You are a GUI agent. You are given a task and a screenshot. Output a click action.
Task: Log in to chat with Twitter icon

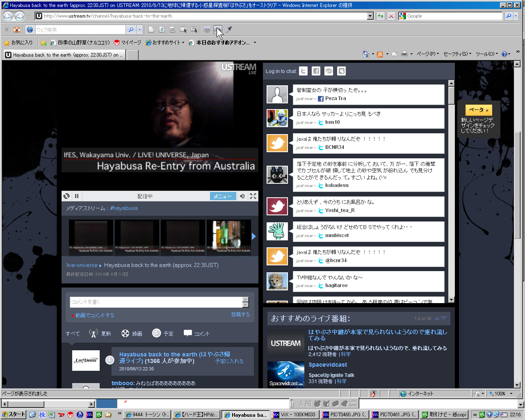click(x=303, y=71)
